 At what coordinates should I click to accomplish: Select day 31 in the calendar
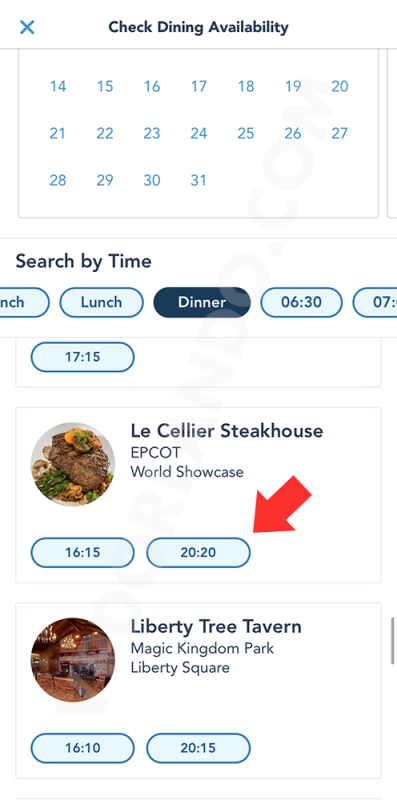click(x=198, y=180)
